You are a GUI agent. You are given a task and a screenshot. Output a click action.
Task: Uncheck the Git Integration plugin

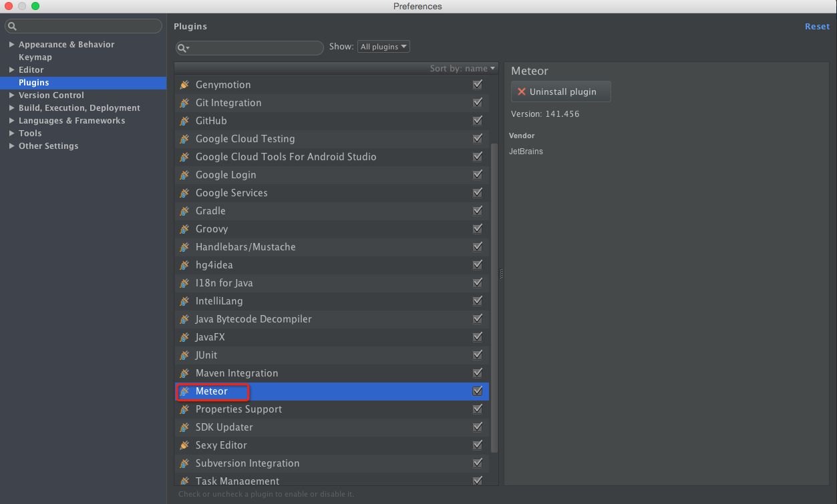pos(477,103)
